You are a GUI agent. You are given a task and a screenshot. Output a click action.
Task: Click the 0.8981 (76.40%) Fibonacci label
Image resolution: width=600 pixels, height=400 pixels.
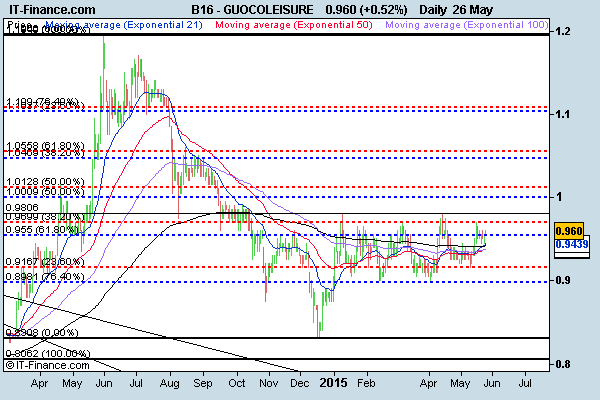pos(45,276)
